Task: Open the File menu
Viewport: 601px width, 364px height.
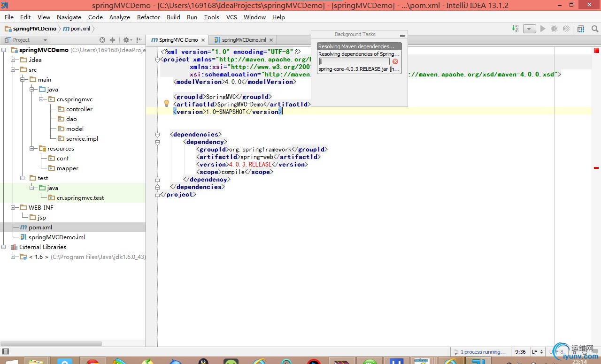Action: [9, 17]
